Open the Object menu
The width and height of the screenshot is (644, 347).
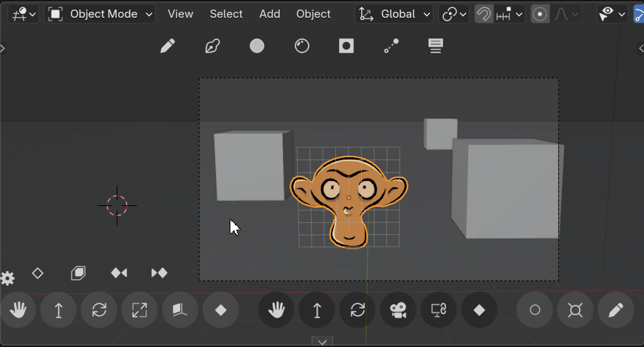coord(313,14)
